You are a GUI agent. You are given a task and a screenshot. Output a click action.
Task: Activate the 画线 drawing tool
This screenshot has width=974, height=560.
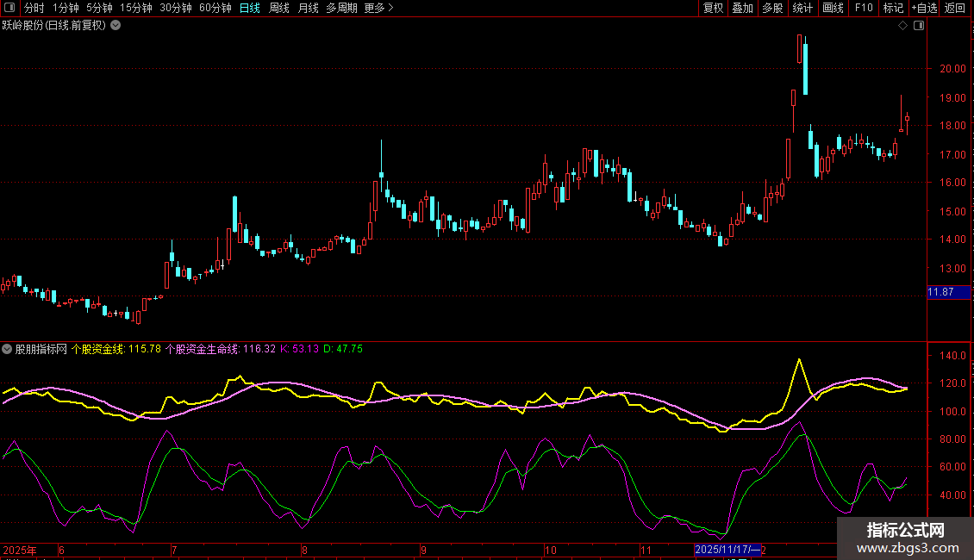click(833, 8)
